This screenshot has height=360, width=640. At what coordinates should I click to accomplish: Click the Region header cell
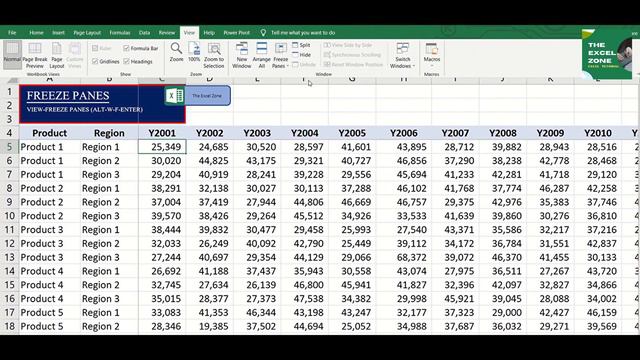tap(109, 133)
